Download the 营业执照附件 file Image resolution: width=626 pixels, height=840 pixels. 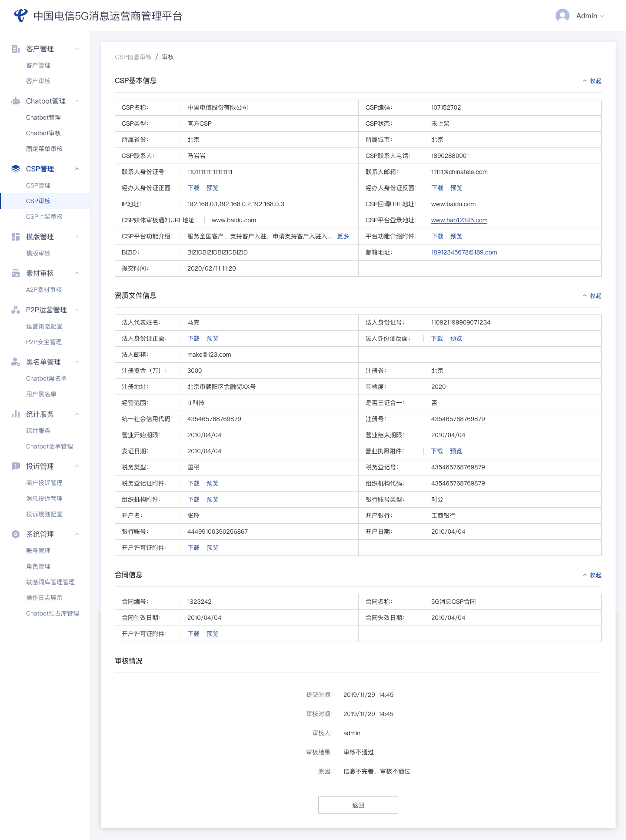pyautogui.click(x=437, y=451)
